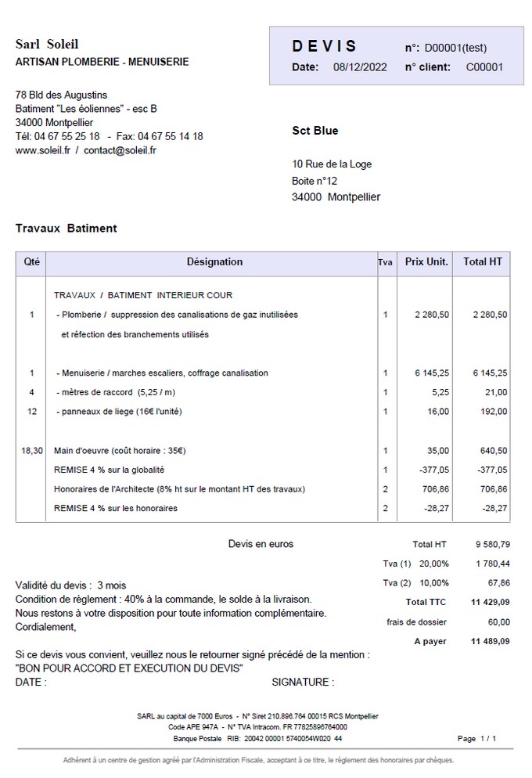
Task: Select the SARL capital and Siret footer line
Action: 257,716
